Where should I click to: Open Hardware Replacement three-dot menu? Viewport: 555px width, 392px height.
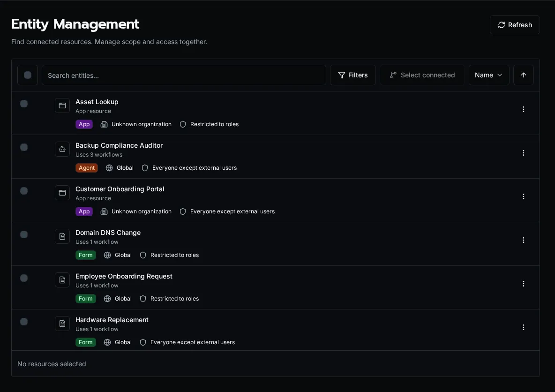(x=524, y=327)
